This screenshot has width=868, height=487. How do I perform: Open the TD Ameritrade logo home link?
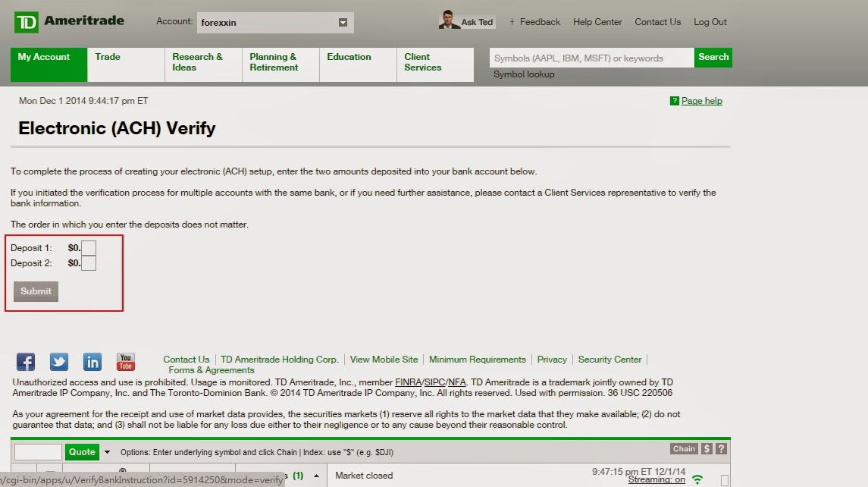69,22
